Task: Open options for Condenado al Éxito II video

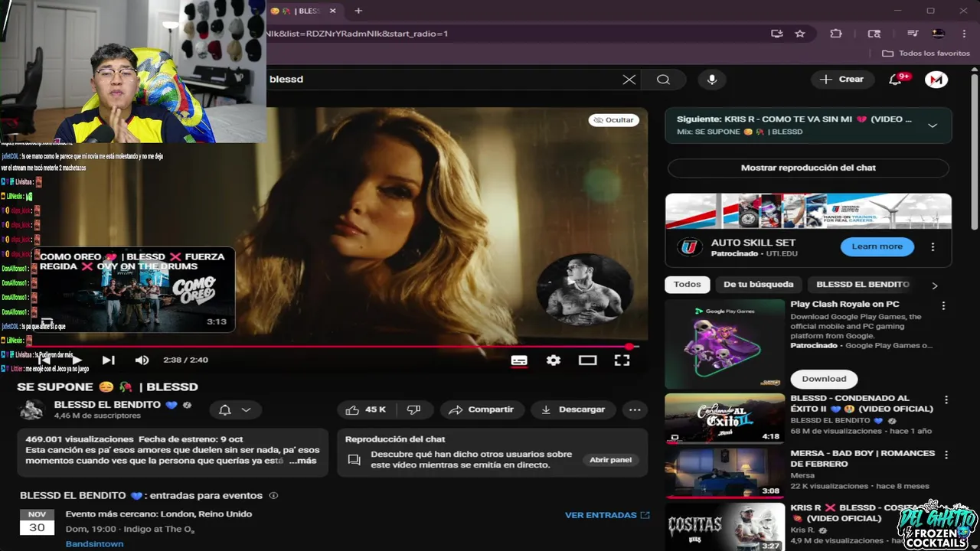Action: pos(946,399)
